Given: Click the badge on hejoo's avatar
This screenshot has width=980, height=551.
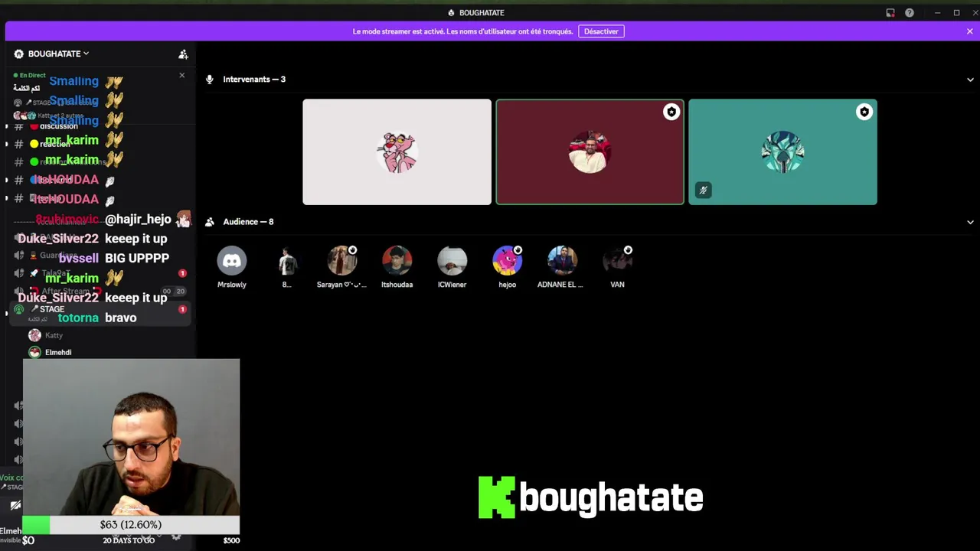Looking at the screenshot, I should [518, 250].
